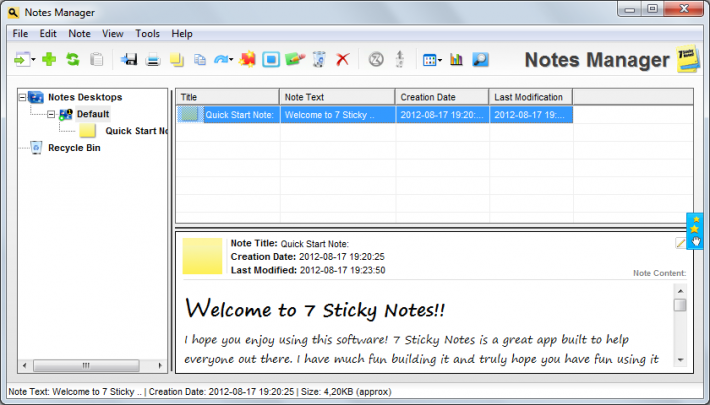Image resolution: width=710 pixels, height=405 pixels.
Task: Click the star and hand side tab
Action: 696,231
